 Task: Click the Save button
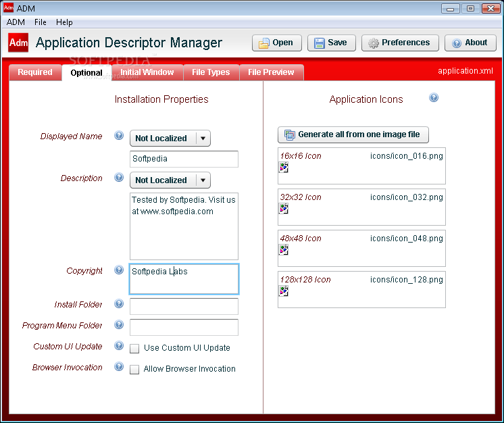(x=332, y=43)
